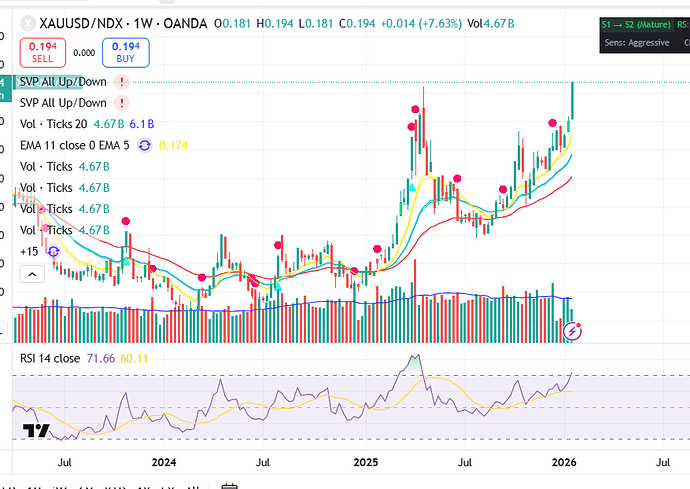This screenshot has height=489, width=690.
Task: Click the open price O0.181
Action: 232,23
